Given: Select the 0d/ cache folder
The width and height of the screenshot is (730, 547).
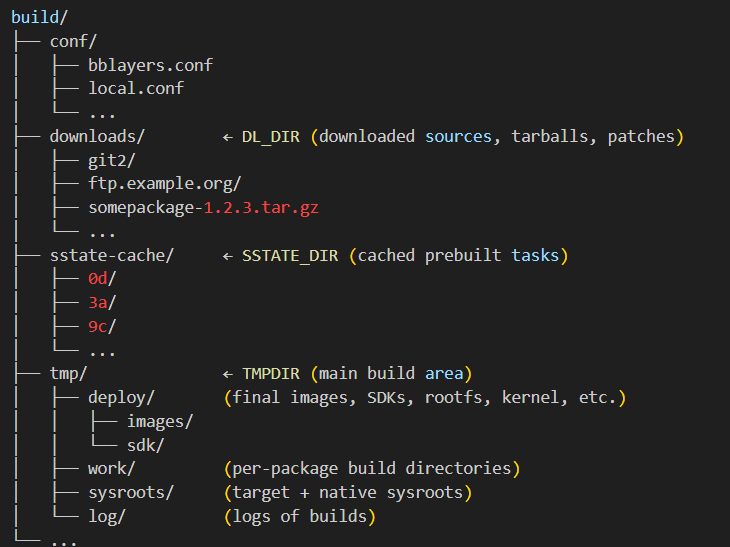Looking at the screenshot, I should pyautogui.click(x=102, y=279).
